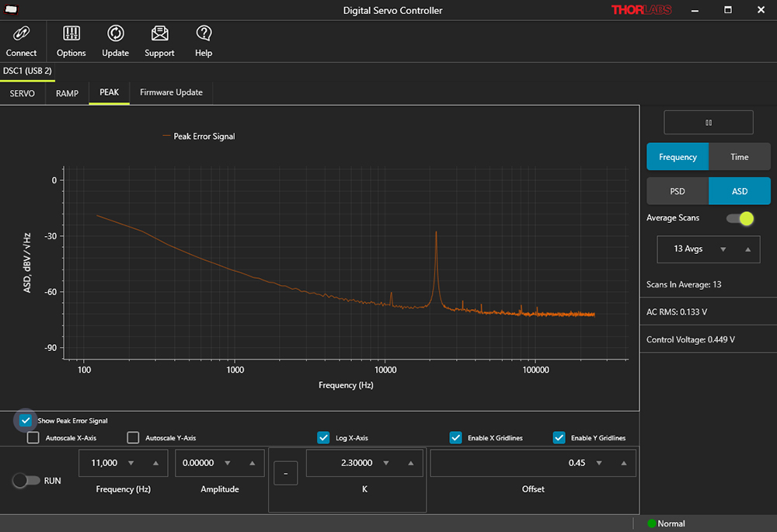Open the Firmware Update tab
Viewport: 777px width, 532px height.
171,92
